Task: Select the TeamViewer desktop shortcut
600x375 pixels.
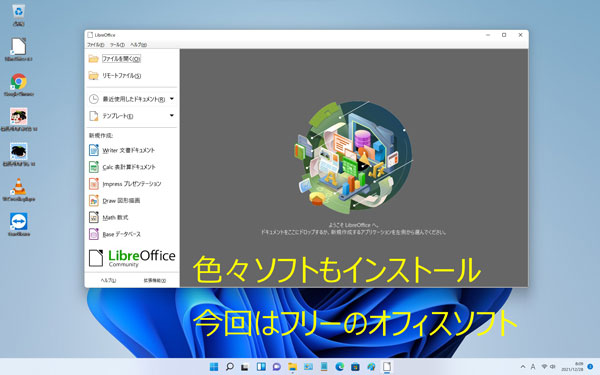Action: click(x=18, y=224)
